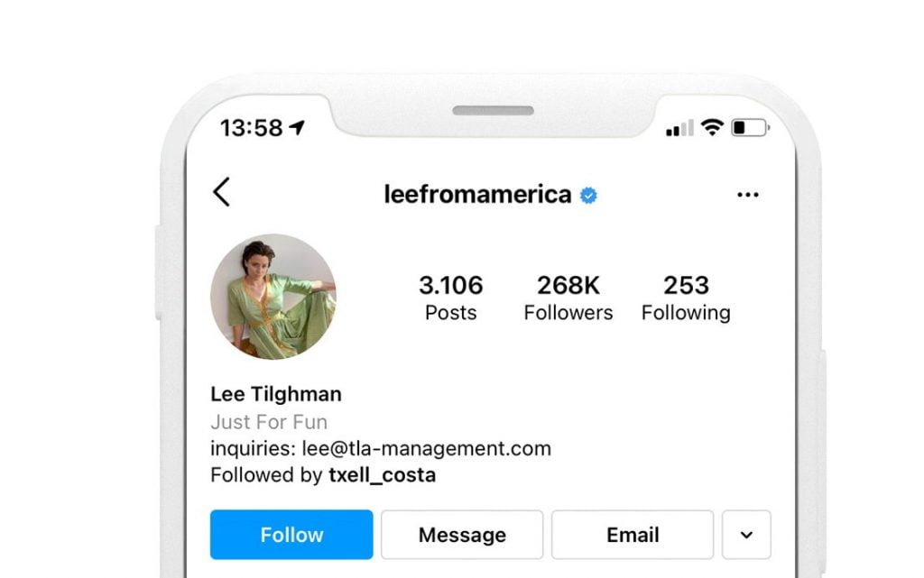
Task: Tap the location services arrow in status bar
Action: point(298,128)
